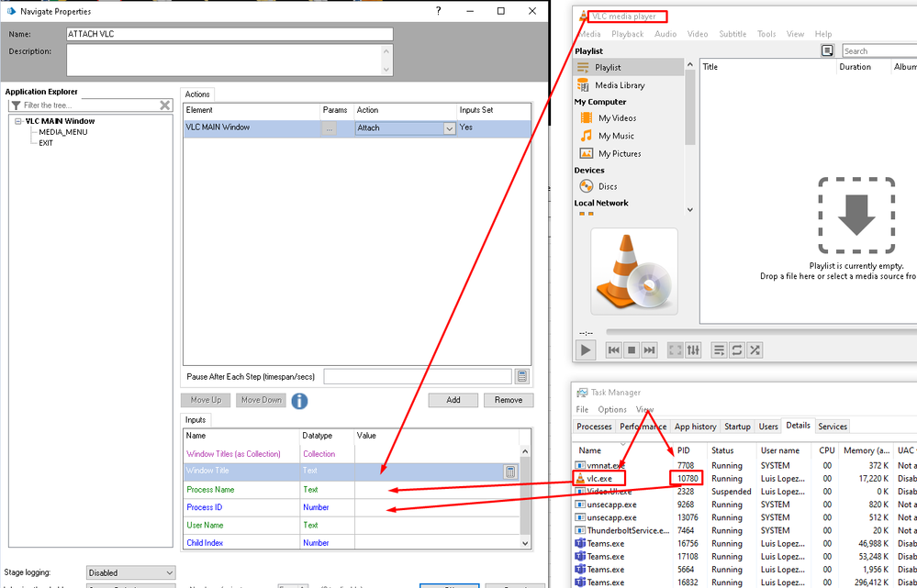Click the Name field containing ATTACH VLC

tap(229, 34)
